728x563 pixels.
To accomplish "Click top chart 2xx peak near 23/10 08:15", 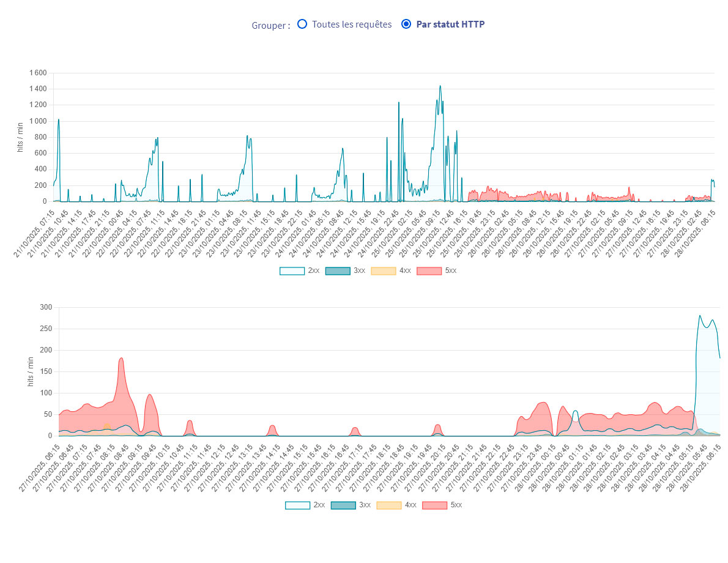I will tap(248, 136).
